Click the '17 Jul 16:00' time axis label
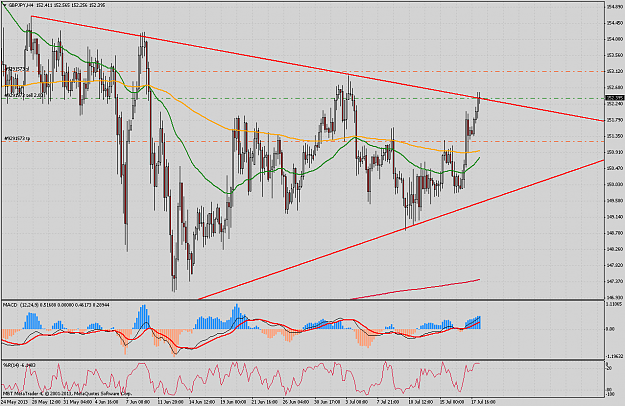Viewport: 625px width, 406px height. pos(483,402)
